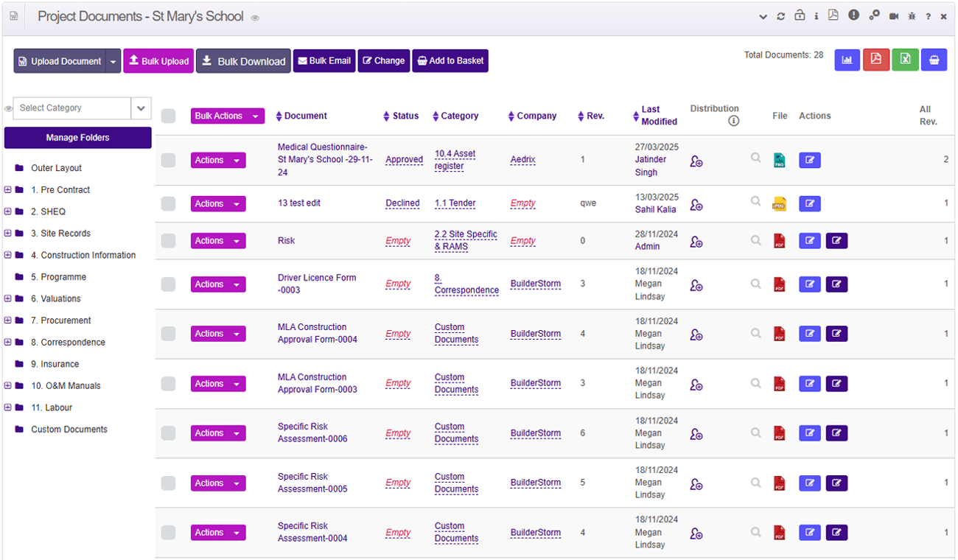The height and width of the screenshot is (560, 958).
Task: Sort the table by Company column
Action: pos(536,116)
